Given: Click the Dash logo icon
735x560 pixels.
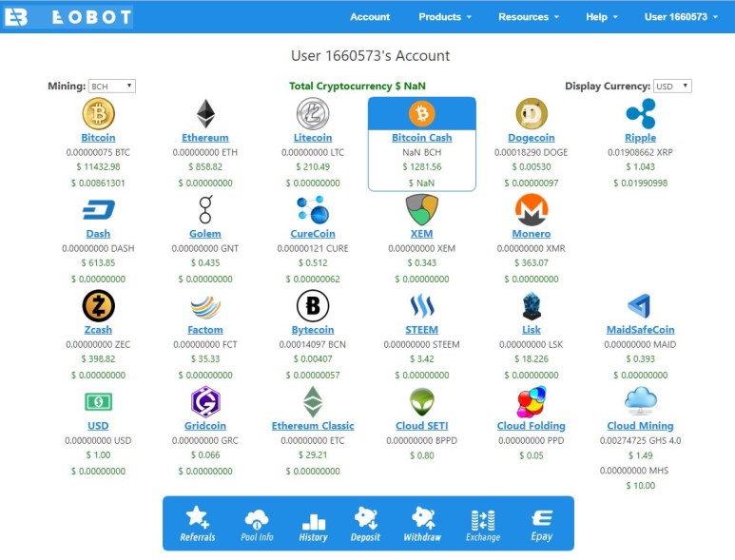Looking at the screenshot, I should 99,209.
